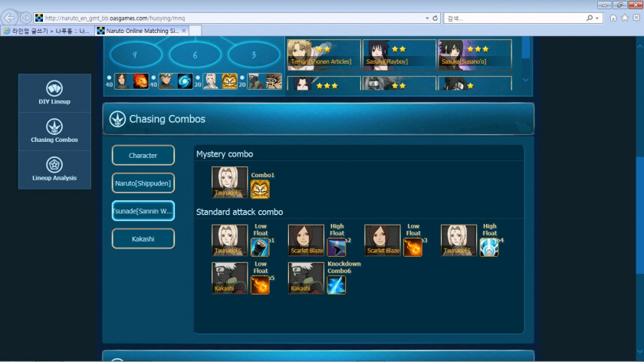The image size is (644, 362).
Task: Select the Naruto[Shippuden] button
Action: coord(143,183)
